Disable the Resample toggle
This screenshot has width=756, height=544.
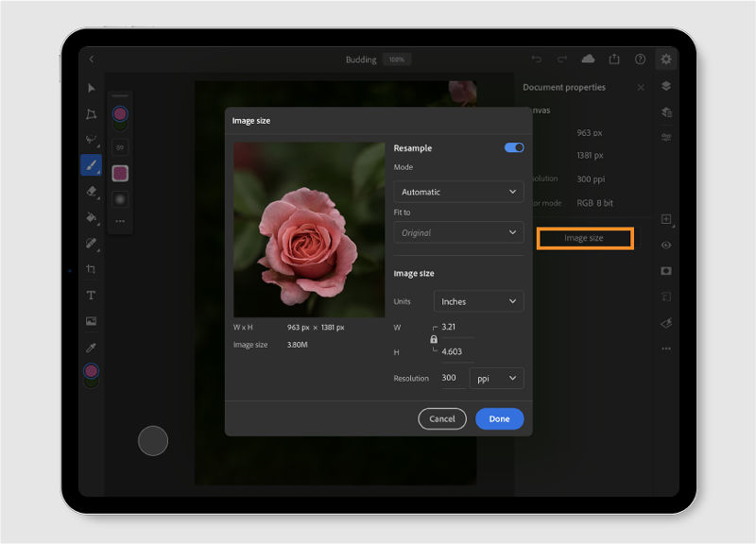[513, 147]
